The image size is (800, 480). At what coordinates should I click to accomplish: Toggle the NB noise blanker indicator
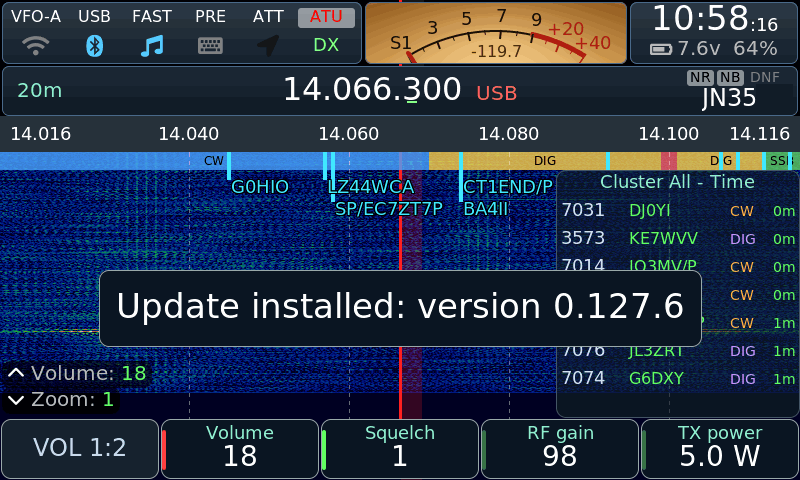(730, 77)
